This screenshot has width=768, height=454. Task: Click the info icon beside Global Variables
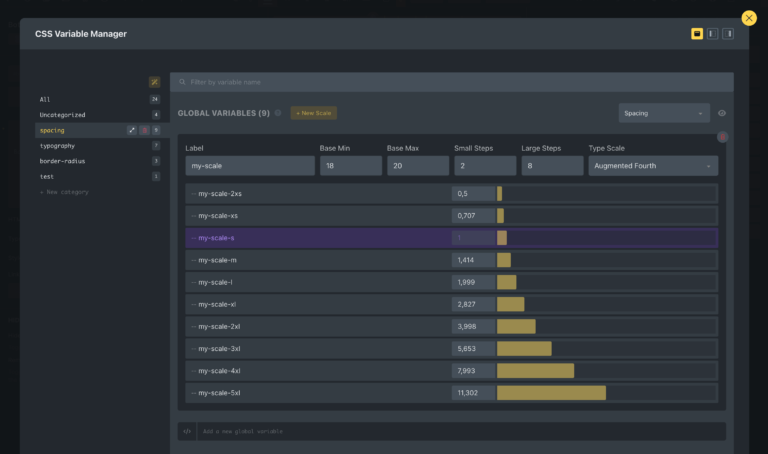tap(278, 113)
